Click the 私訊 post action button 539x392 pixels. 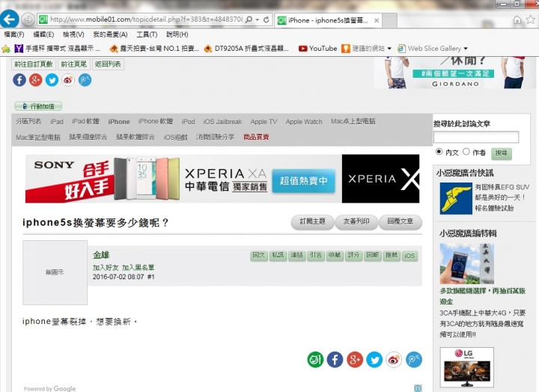point(278,255)
